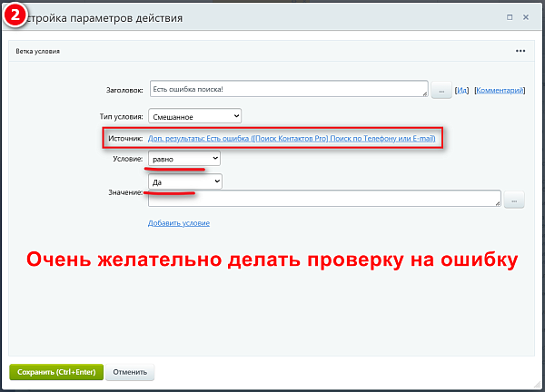Open the Тип условия dropdown showing Смешанное
This screenshot has width=545, height=392.
point(195,116)
